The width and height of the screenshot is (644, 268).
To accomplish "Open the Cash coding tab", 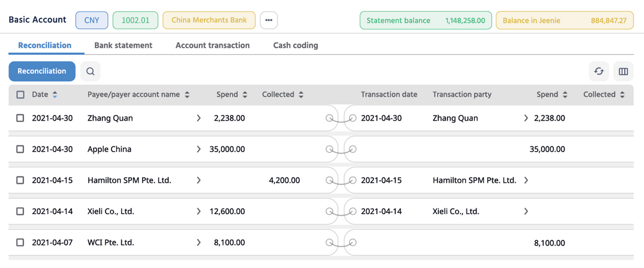I will (x=295, y=46).
